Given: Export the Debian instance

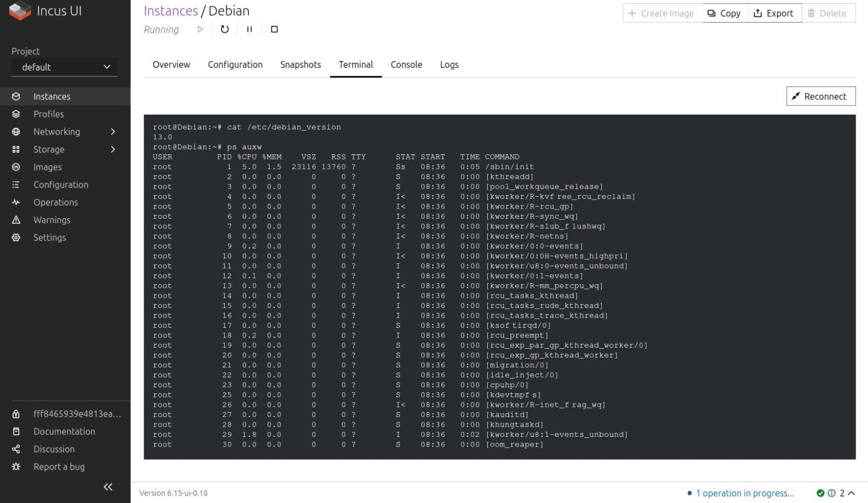Looking at the screenshot, I should pyautogui.click(x=774, y=12).
